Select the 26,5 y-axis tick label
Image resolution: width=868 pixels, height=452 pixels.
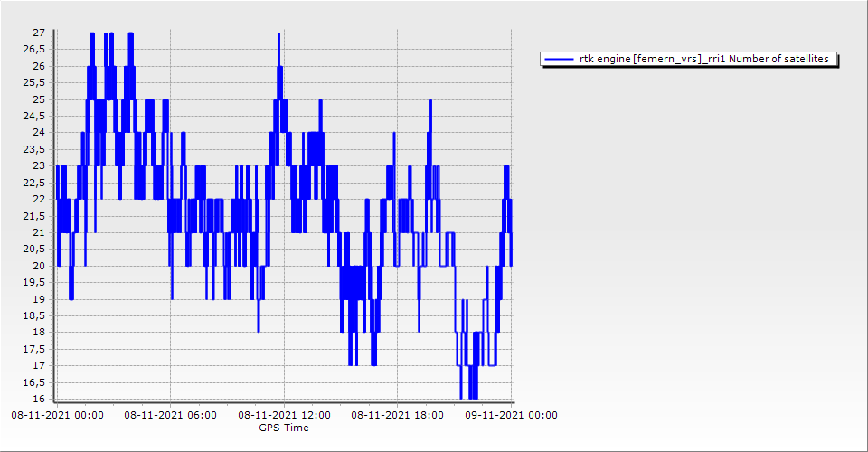point(34,50)
